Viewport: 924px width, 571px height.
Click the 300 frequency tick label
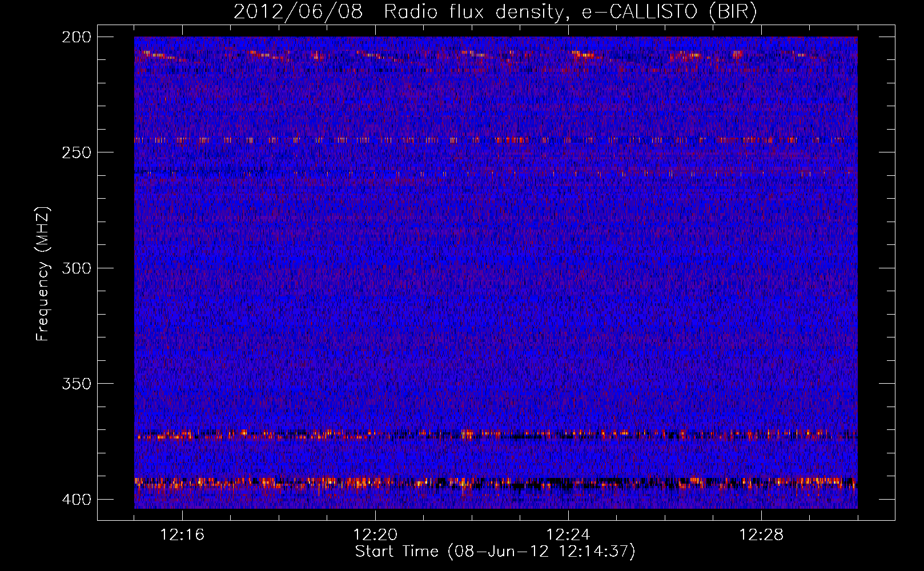76,268
